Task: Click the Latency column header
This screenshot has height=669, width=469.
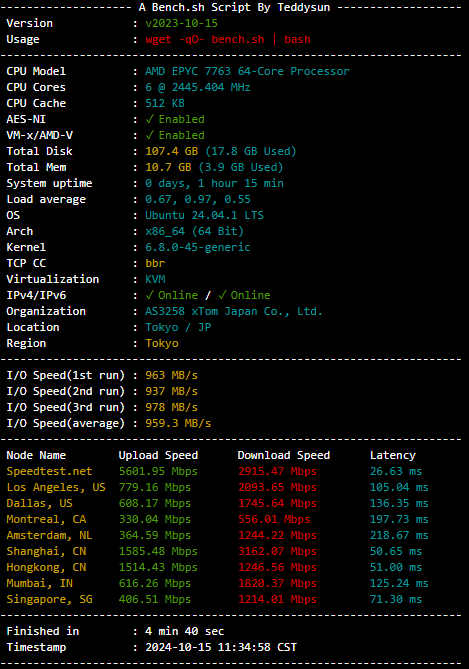Action: [393, 455]
